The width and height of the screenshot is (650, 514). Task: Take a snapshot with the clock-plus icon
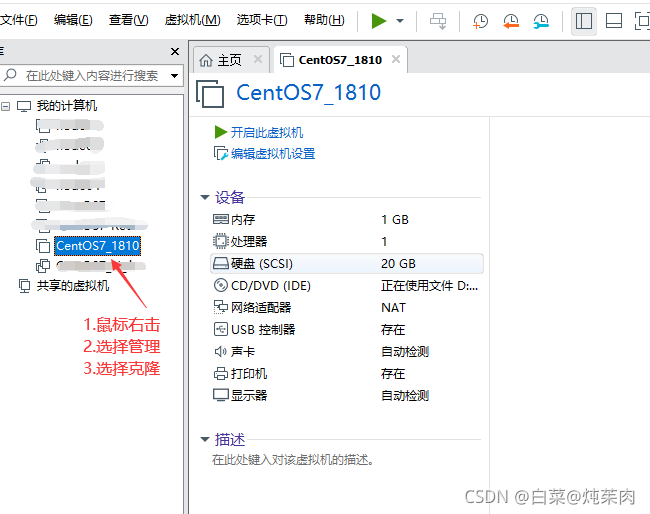pyautogui.click(x=480, y=21)
